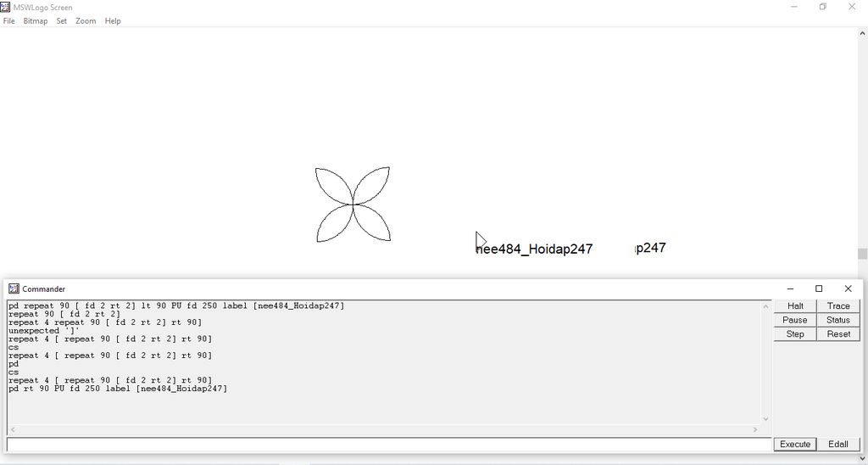Click the Execute button
The width and height of the screenshot is (868, 465).
point(795,444)
